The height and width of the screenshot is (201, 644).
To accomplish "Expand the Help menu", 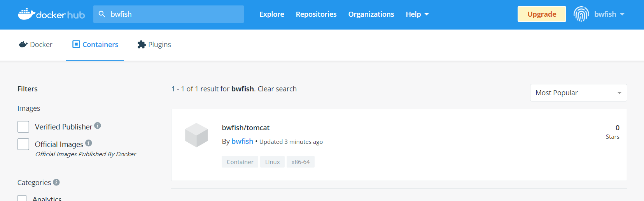I will pos(417,14).
